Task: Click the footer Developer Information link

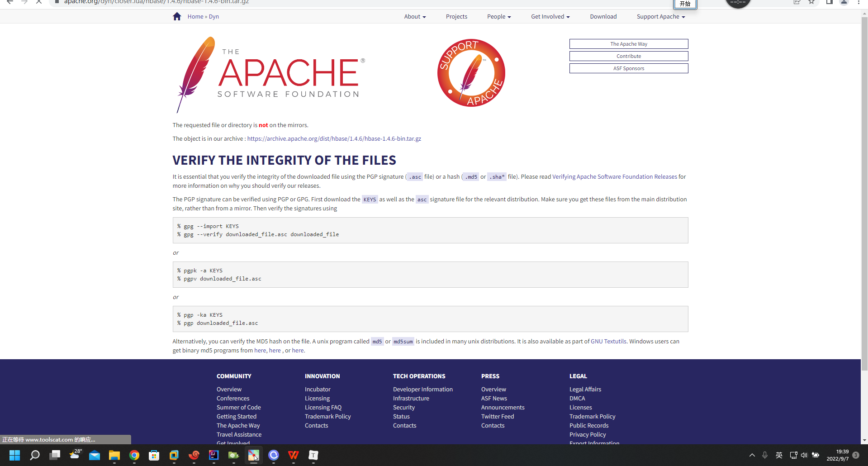Action: pos(422,390)
